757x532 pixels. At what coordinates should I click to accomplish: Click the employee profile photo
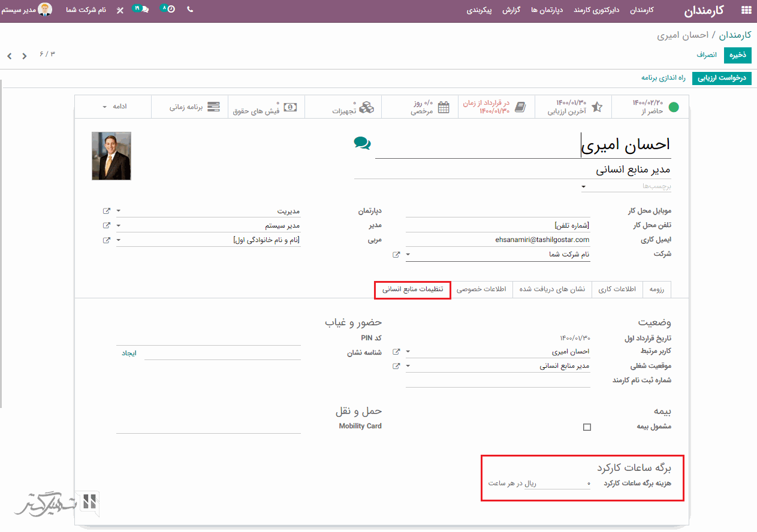tap(111, 156)
